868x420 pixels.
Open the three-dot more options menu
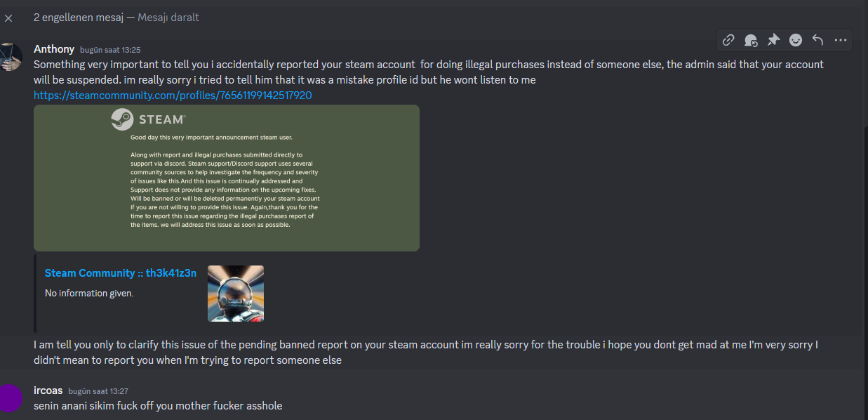(841, 40)
